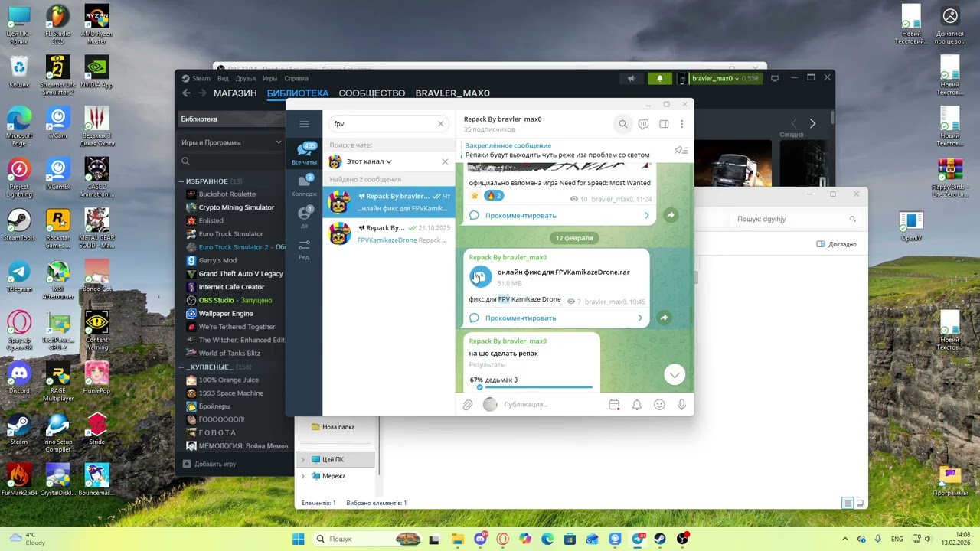The height and width of the screenshot is (551, 980).
Task: Open comments on the Need for Speed post
Action: point(560,216)
